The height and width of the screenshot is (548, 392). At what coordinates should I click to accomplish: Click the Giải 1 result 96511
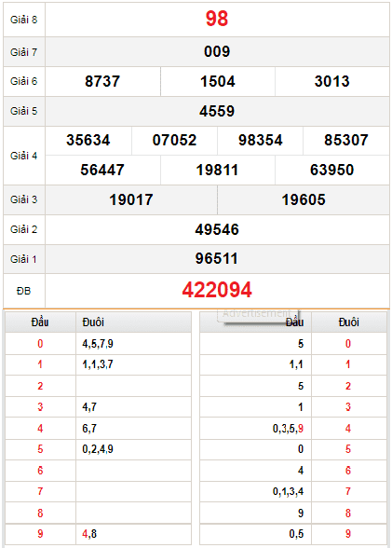pyautogui.click(x=216, y=259)
